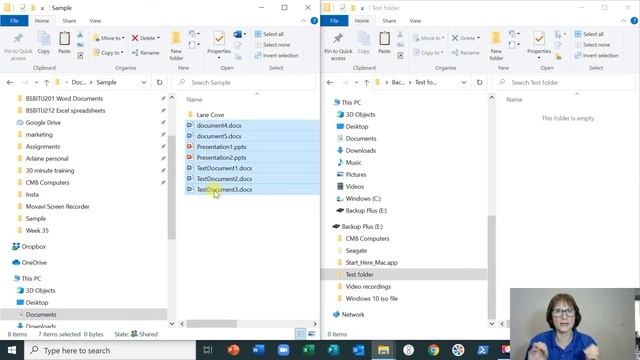Viewport: 640px width, 360px height.
Task: Click Rename in Sample window ribbon
Action: click(x=146, y=53)
